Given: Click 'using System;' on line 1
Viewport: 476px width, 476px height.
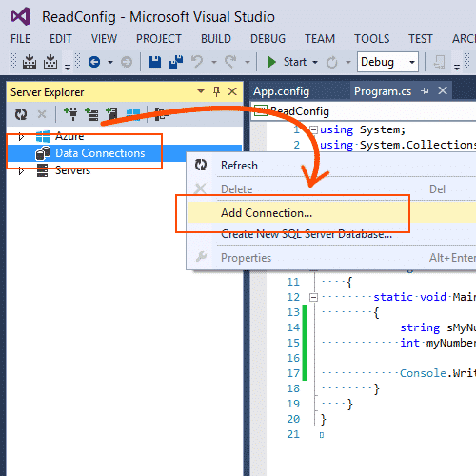Looking at the screenshot, I should 363,129.
